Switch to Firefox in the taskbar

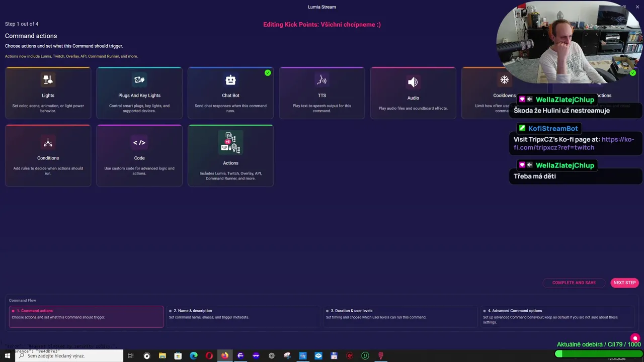[224, 355]
